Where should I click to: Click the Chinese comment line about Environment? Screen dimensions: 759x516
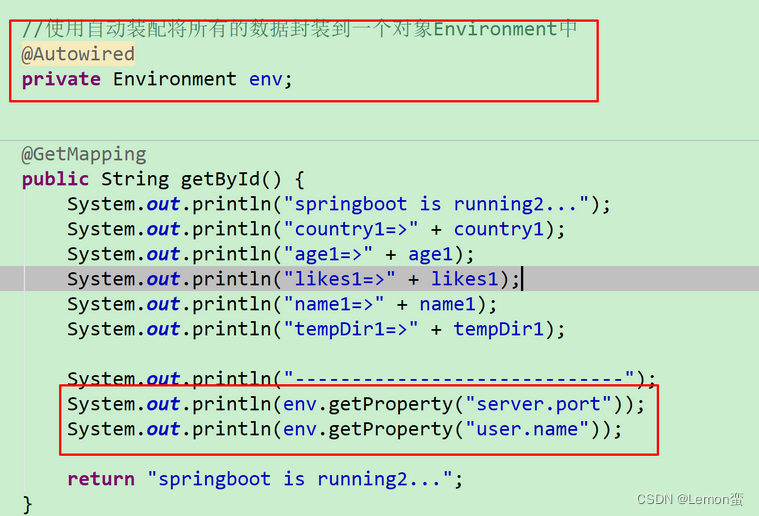tap(299, 29)
